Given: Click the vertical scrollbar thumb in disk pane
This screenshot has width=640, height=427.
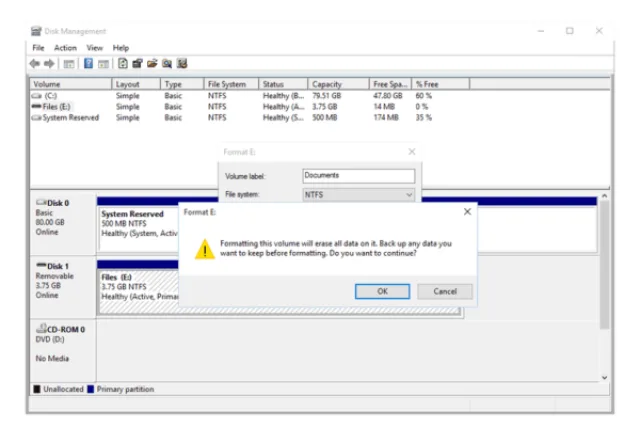Looking at the screenshot, I should pos(604,265).
